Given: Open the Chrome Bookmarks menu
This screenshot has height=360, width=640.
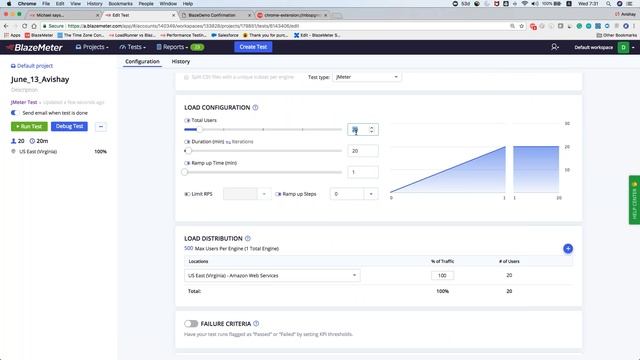Looking at the screenshot, I should tap(120, 4).
